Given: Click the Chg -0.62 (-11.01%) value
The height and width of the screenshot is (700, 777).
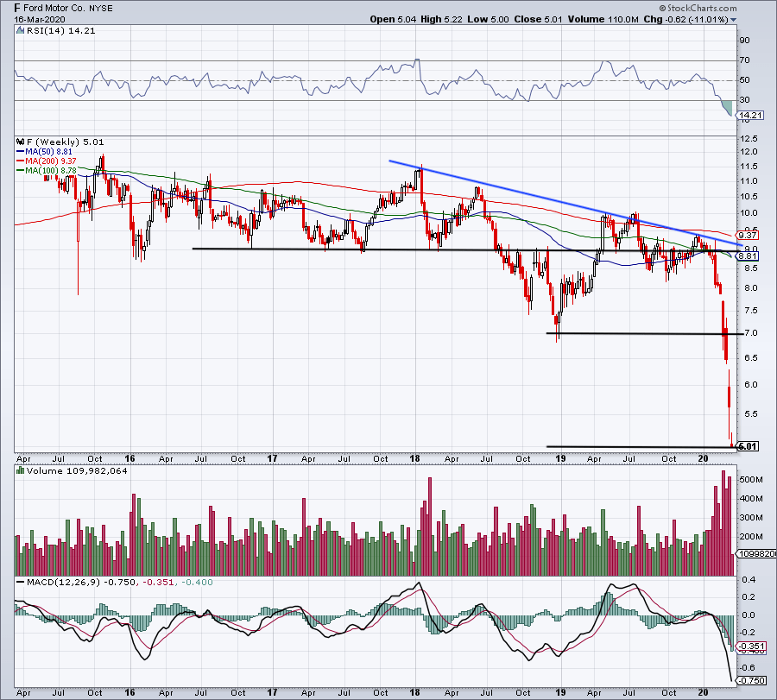Looking at the screenshot, I should click(x=685, y=19).
